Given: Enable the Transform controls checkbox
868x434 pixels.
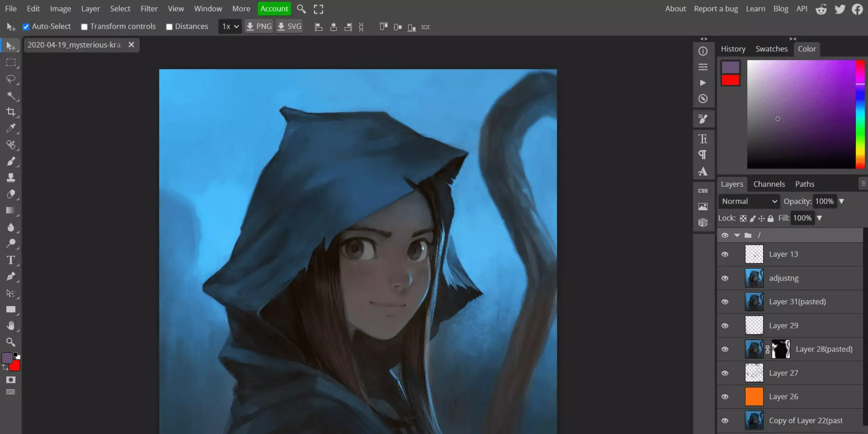Looking at the screenshot, I should pyautogui.click(x=84, y=26).
